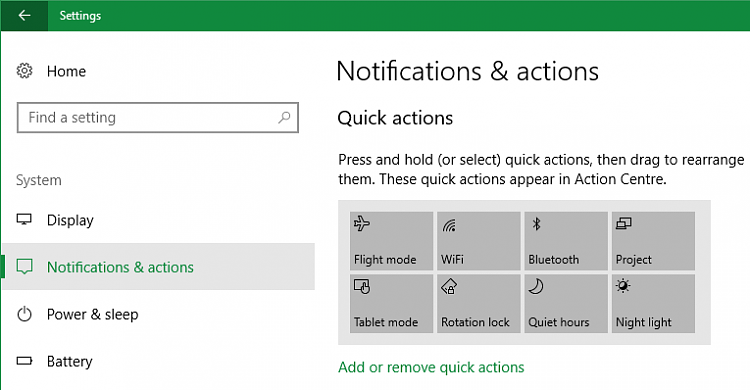
Task: Select the Project quick action tile
Action: 653,241
